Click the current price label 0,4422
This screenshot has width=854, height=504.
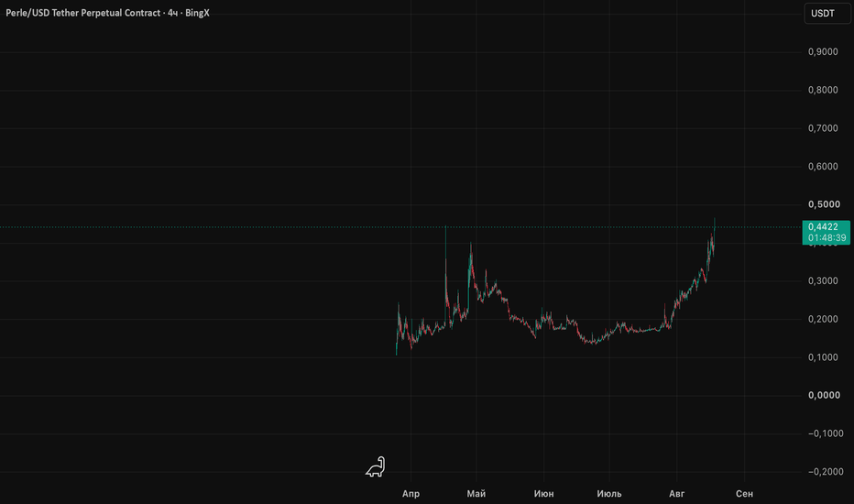(x=823, y=226)
